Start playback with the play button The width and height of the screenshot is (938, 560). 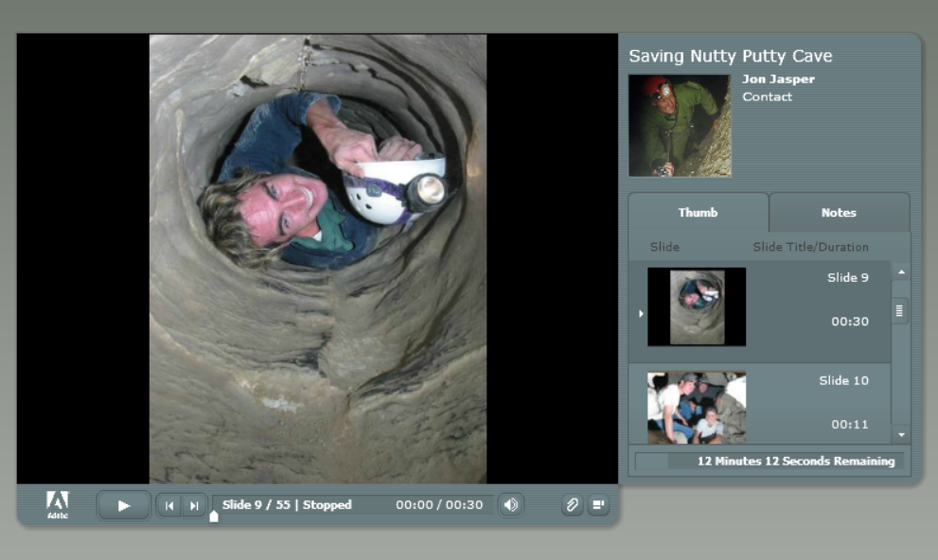point(123,506)
